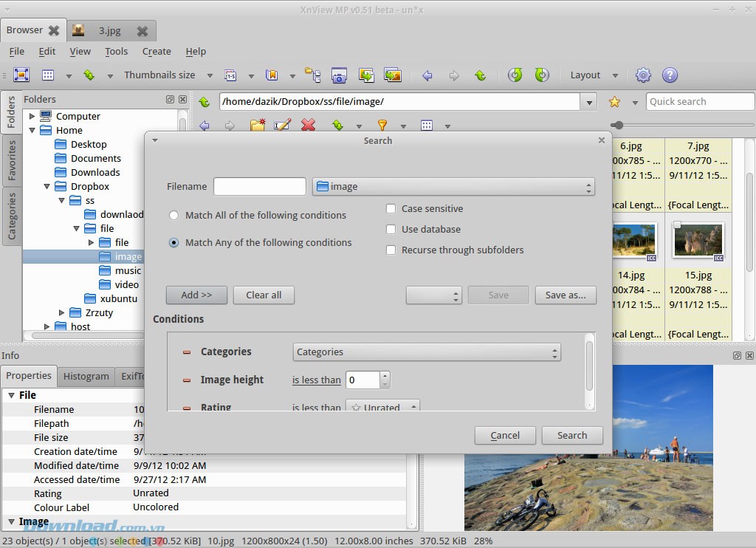
Task: Enable the Case sensitive checkbox
Action: (391, 209)
